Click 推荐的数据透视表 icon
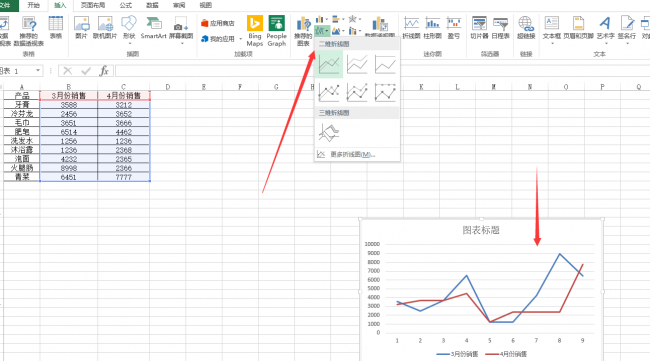 coord(29,31)
